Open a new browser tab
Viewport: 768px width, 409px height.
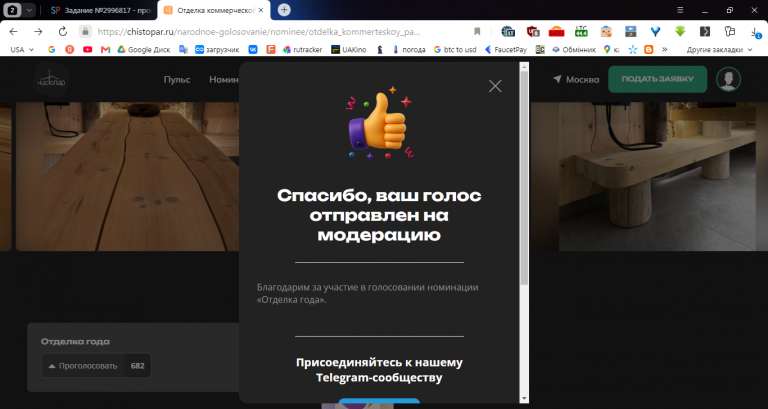(284, 10)
